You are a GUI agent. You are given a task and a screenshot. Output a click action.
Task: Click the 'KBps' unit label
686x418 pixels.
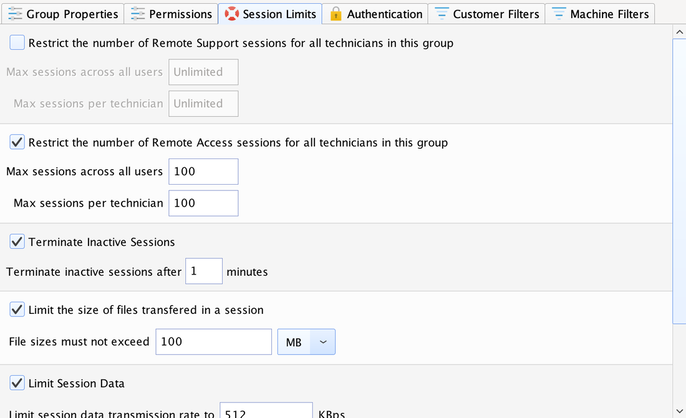pos(332,414)
